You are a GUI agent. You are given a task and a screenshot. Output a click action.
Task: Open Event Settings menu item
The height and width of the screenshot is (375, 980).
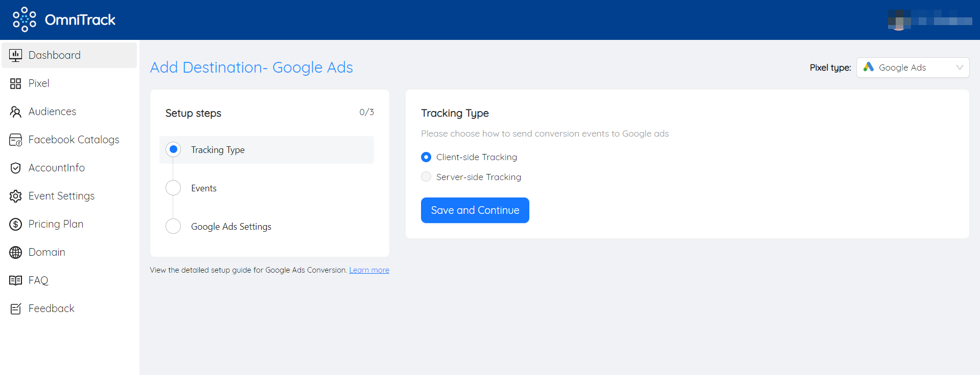click(69, 196)
